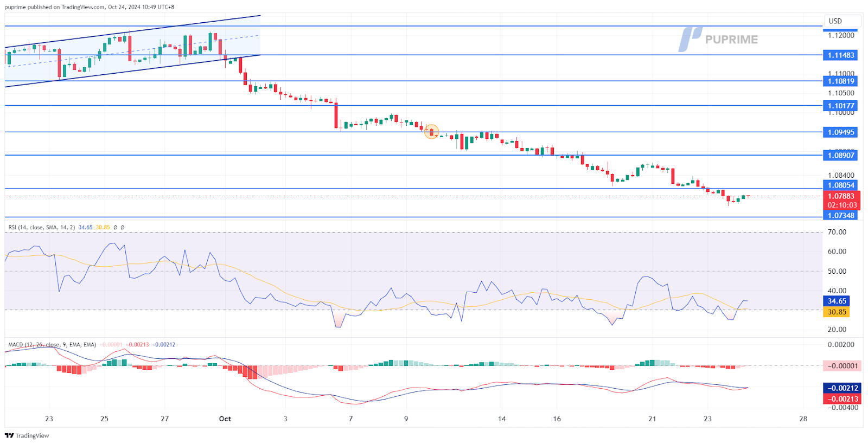868x444 pixels.
Task: Select the 1.08907 price level label
Action: [x=840, y=156]
